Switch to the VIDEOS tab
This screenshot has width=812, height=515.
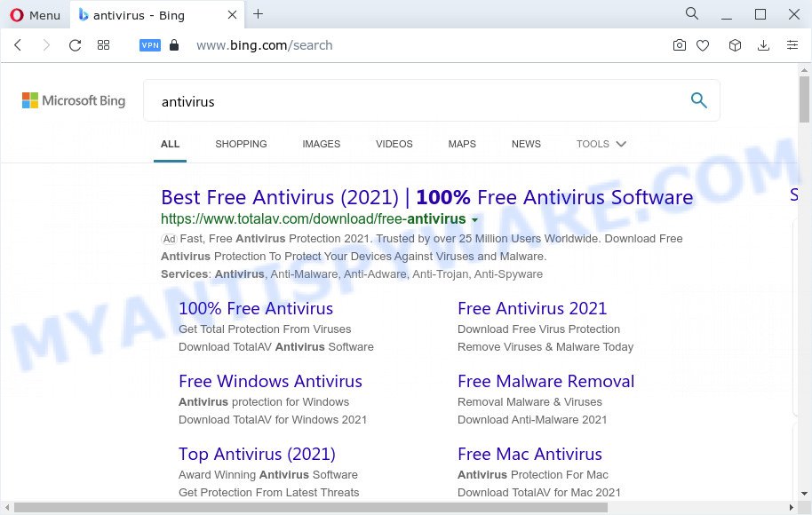pos(394,144)
